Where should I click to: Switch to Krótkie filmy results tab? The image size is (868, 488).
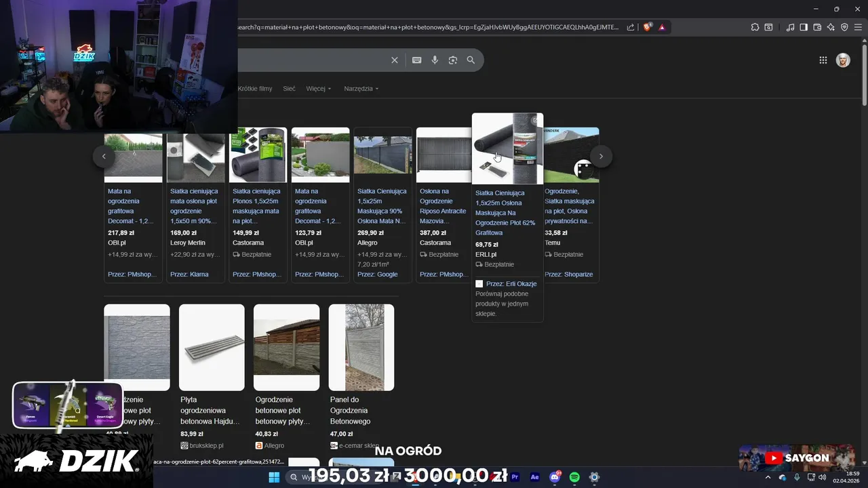(x=255, y=89)
